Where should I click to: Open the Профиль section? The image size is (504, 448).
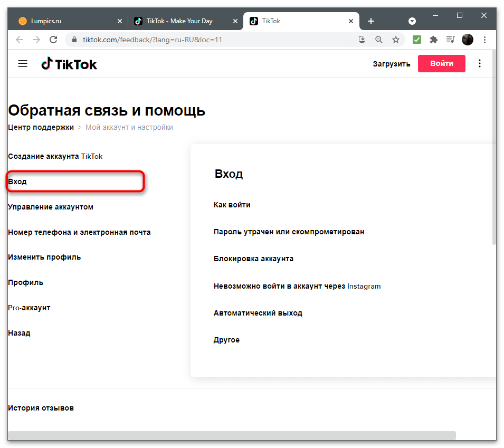(25, 282)
